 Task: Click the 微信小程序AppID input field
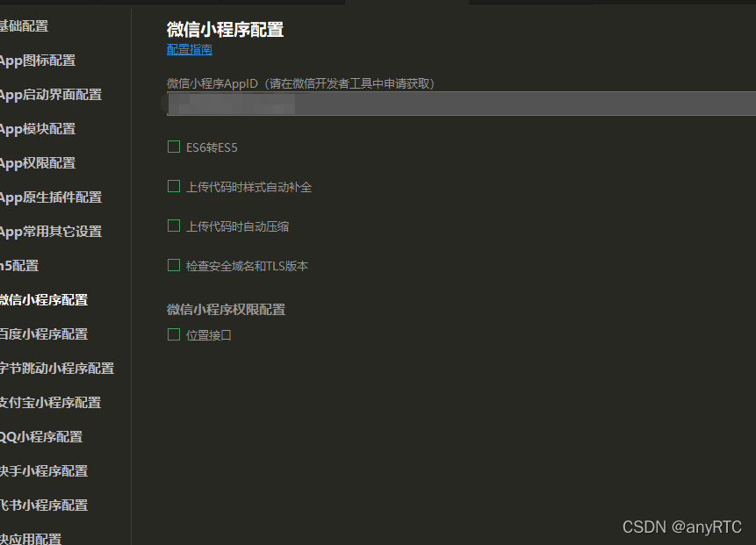pos(461,104)
